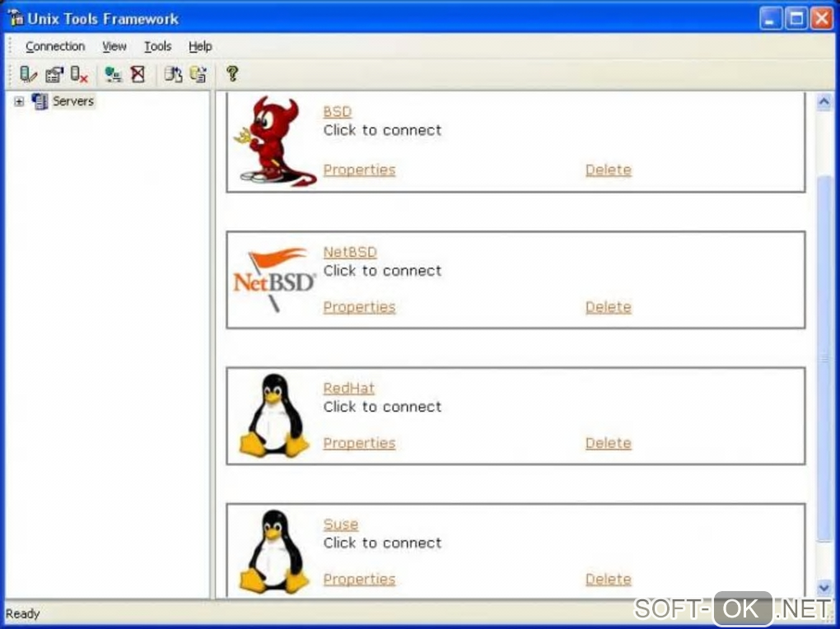
Task: Open Properties for the BSD server
Action: [x=359, y=170]
